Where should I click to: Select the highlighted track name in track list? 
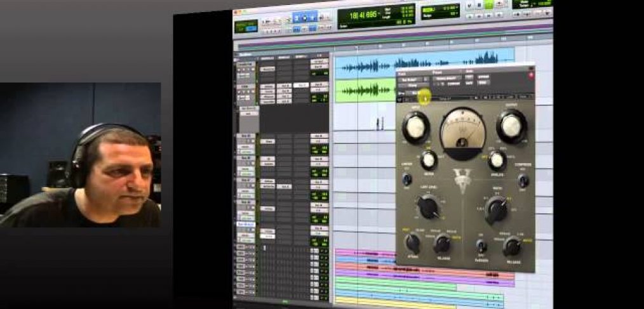point(245,225)
